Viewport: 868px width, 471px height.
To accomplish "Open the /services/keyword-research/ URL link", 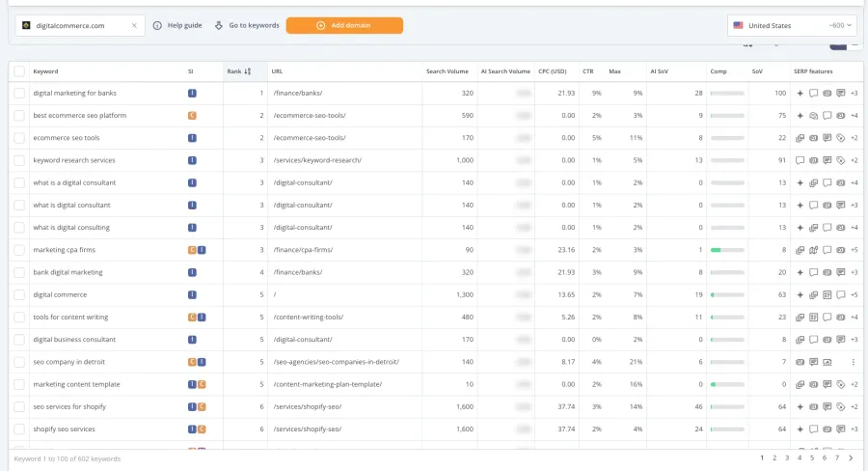I will point(317,160).
